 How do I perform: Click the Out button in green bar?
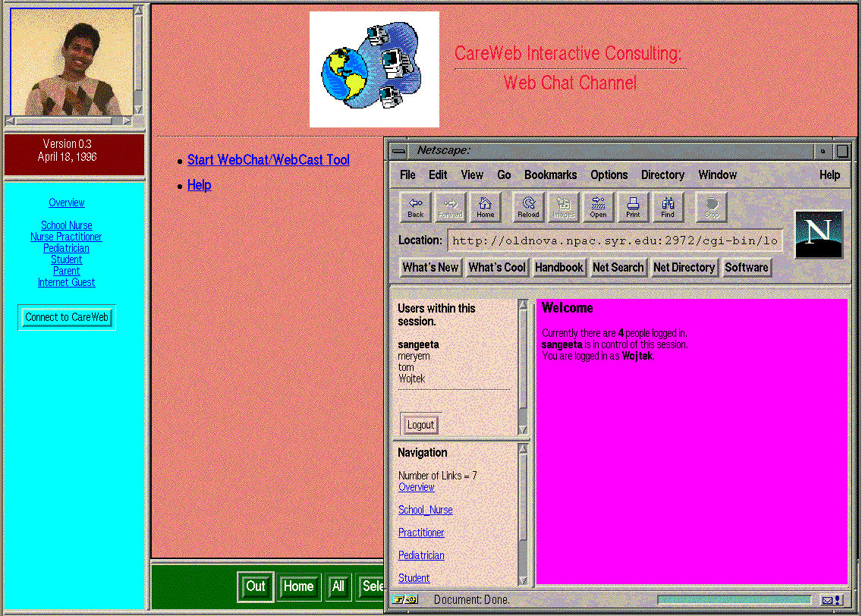[256, 586]
